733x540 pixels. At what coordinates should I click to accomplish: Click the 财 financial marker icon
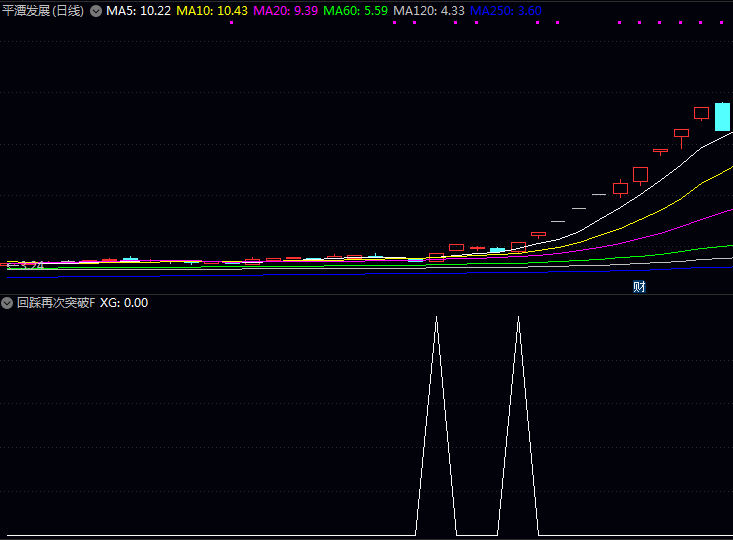tap(639, 288)
